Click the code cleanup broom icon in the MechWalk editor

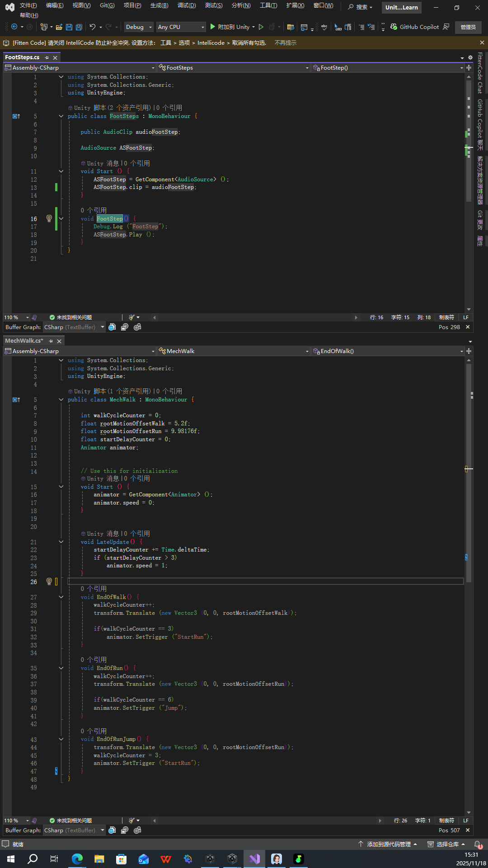tap(131, 821)
